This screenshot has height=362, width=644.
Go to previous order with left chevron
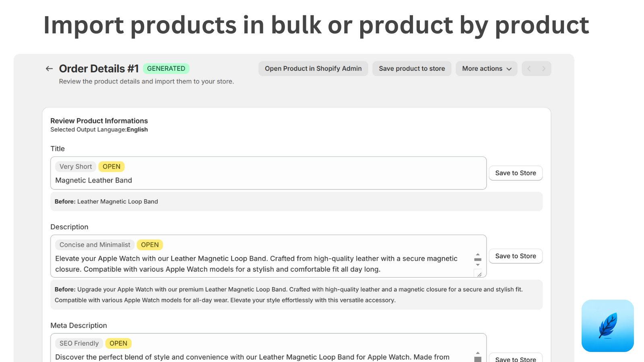[529, 69]
